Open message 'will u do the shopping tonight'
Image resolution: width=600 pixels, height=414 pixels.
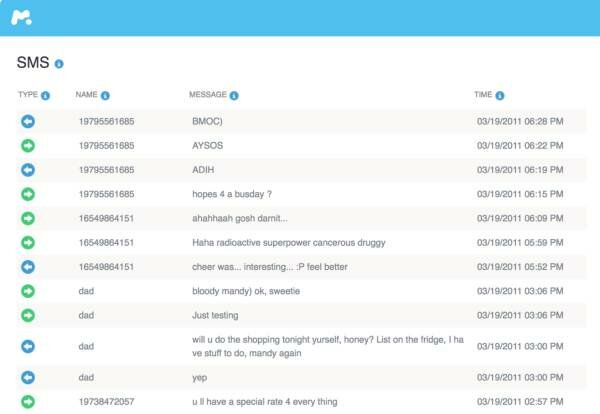coord(328,347)
